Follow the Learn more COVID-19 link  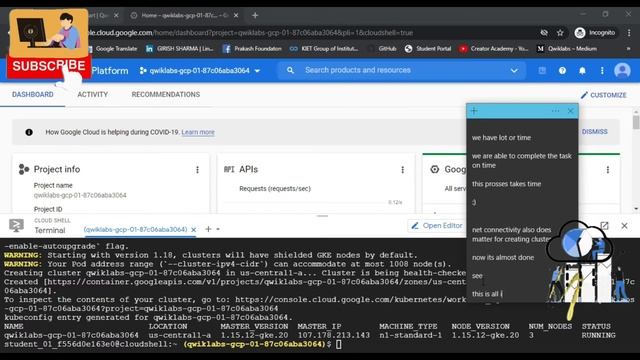pyautogui.click(x=198, y=132)
